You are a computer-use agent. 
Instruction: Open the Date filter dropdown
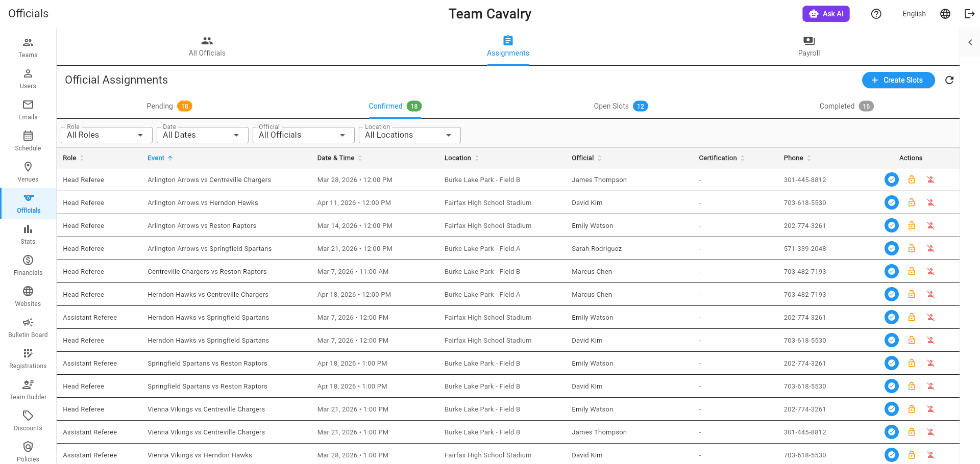tap(203, 135)
